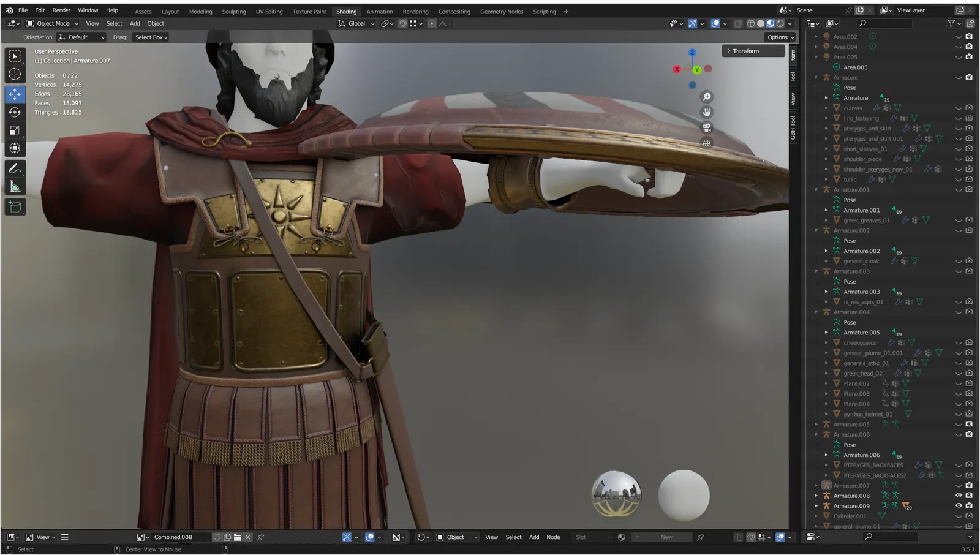The image size is (980, 555).
Task: Activate the Move tool
Action: (15, 94)
